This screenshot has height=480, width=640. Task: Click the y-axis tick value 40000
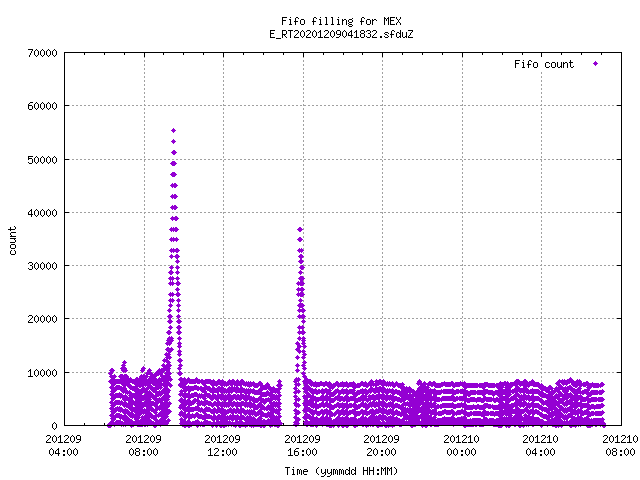pos(42,213)
